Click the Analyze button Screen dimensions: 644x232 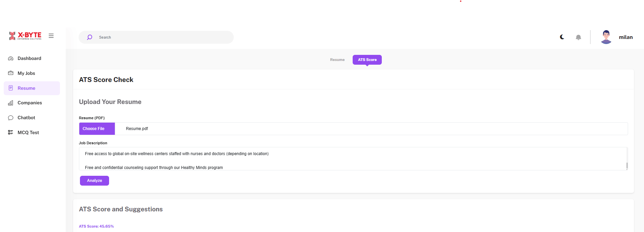point(95,181)
